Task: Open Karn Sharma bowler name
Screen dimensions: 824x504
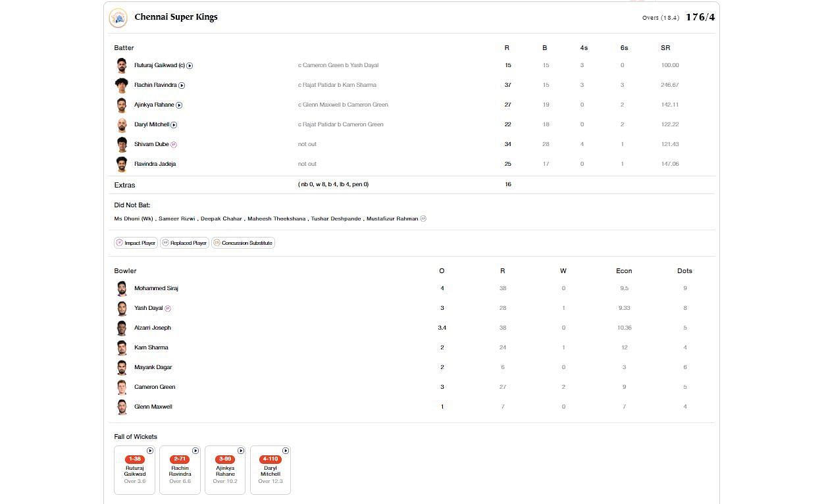Action: (x=151, y=347)
